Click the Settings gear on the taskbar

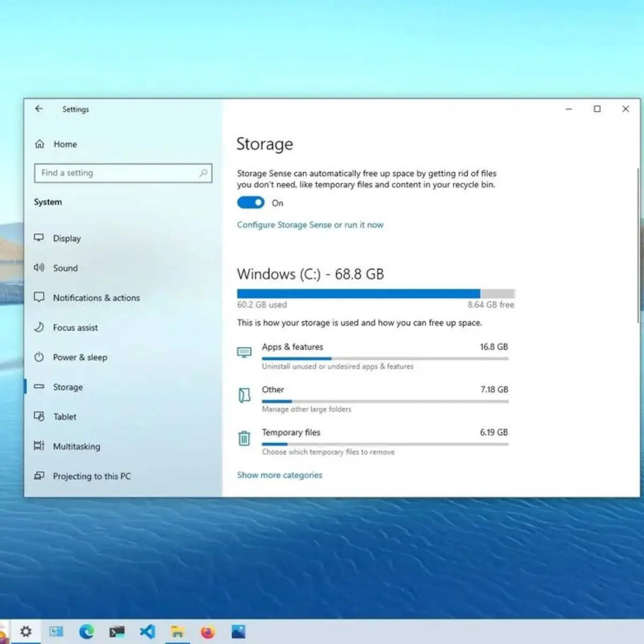[26, 631]
